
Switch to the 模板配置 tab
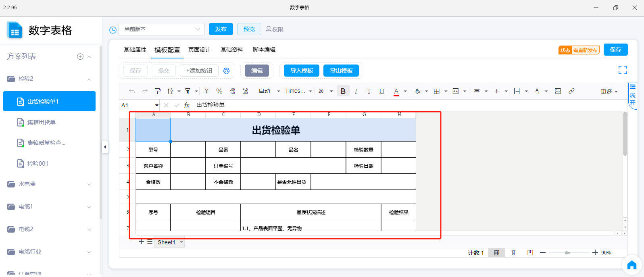167,50
